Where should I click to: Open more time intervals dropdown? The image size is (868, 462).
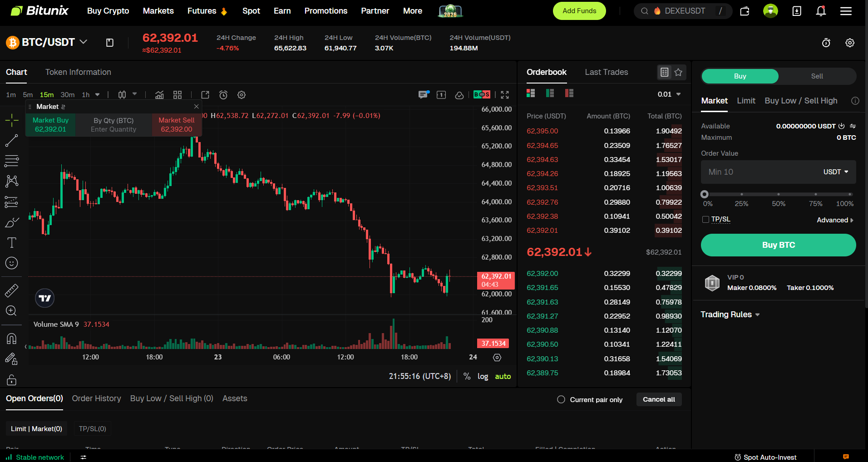tap(98, 95)
